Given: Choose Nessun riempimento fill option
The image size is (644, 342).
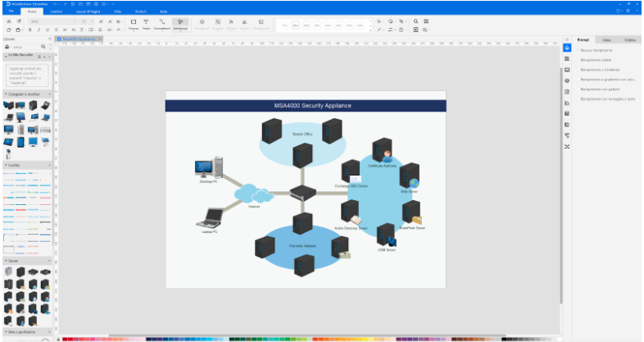Looking at the screenshot, I should click(x=595, y=50).
